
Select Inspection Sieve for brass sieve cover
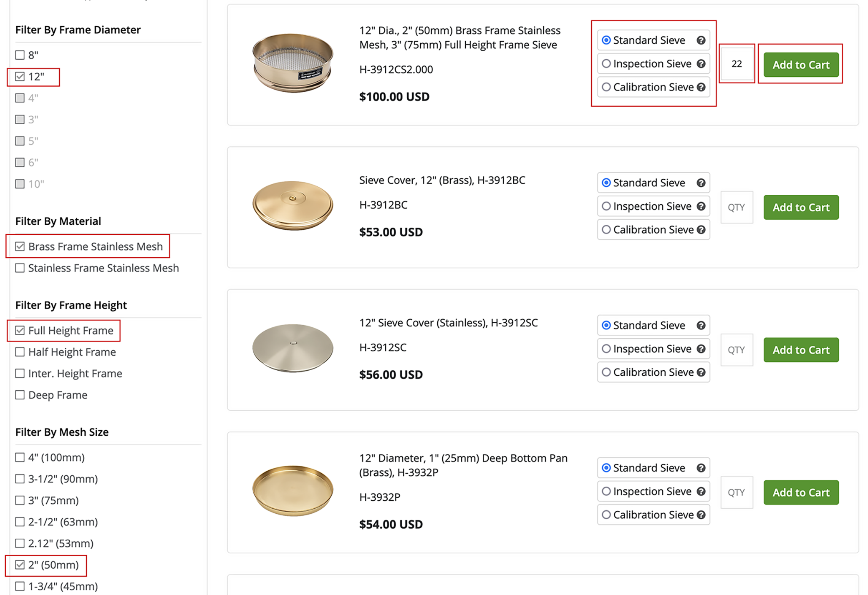606,206
